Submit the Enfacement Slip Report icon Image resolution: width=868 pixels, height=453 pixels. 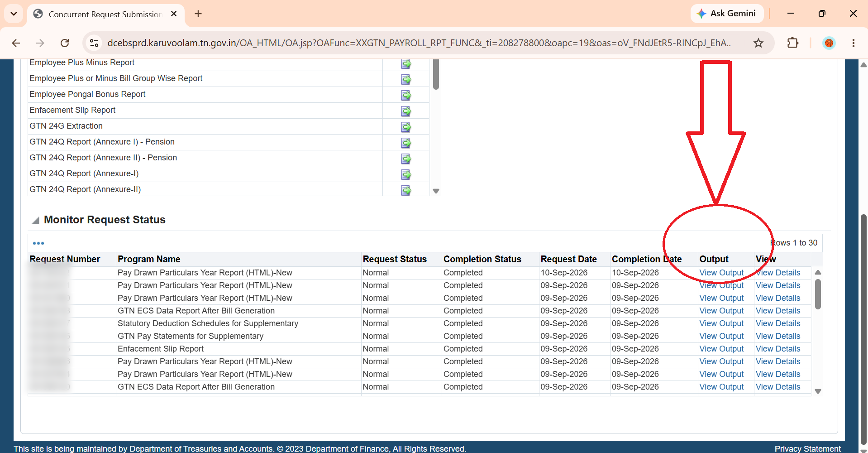pyautogui.click(x=406, y=111)
